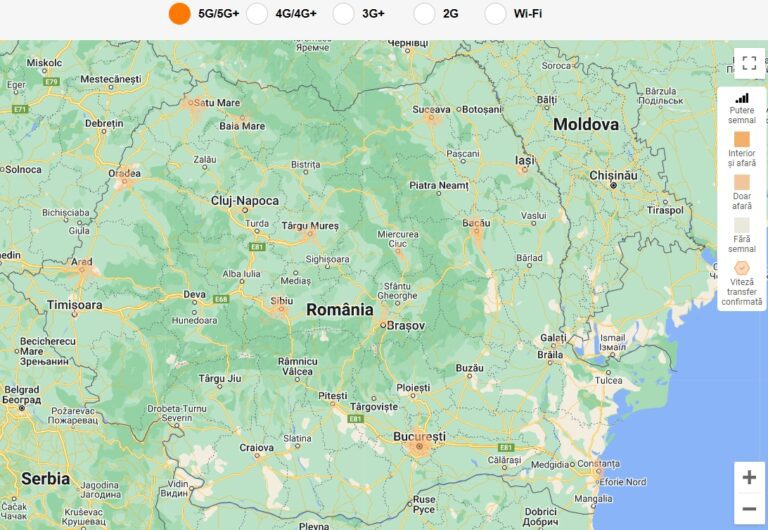
Task: Click the 'Buzău' city label
Action: pyautogui.click(x=470, y=368)
